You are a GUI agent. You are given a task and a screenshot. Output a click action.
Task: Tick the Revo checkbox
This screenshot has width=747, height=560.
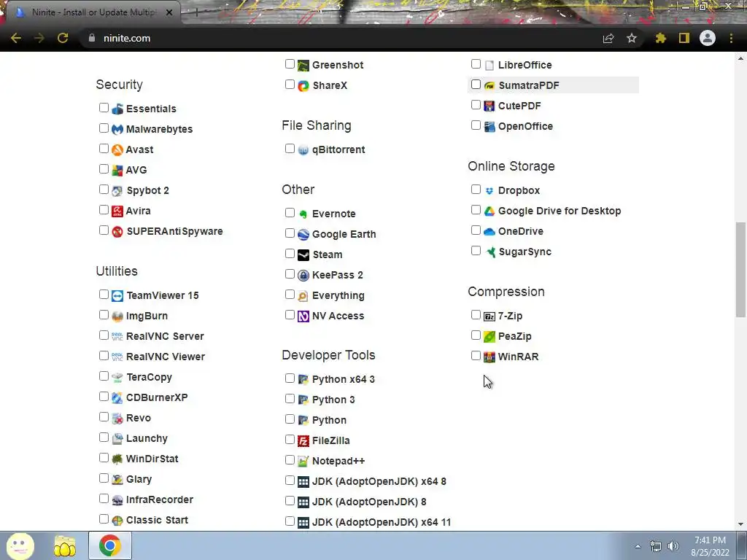(x=104, y=417)
